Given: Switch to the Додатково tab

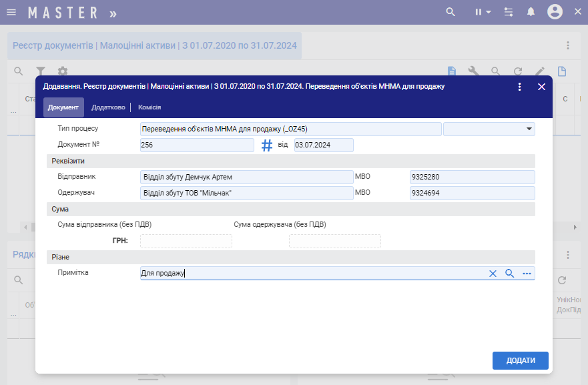Looking at the screenshot, I should point(108,107).
